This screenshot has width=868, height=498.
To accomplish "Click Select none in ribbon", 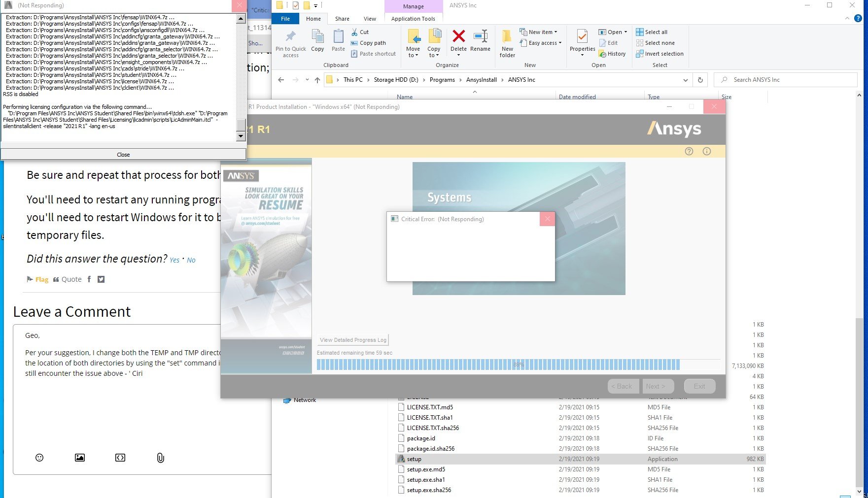I will [x=656, y=43].
